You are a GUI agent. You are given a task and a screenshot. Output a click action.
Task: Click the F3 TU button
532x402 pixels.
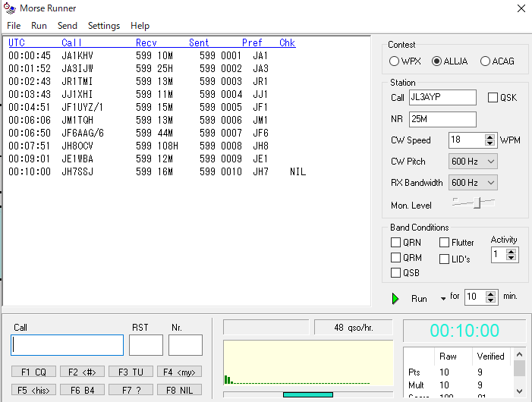(131, 372)
